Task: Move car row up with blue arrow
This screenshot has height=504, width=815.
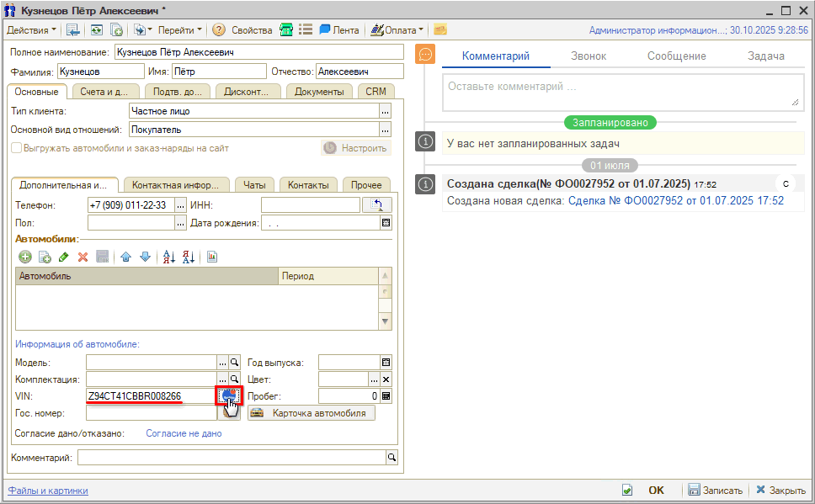Action: click(125, 257)
